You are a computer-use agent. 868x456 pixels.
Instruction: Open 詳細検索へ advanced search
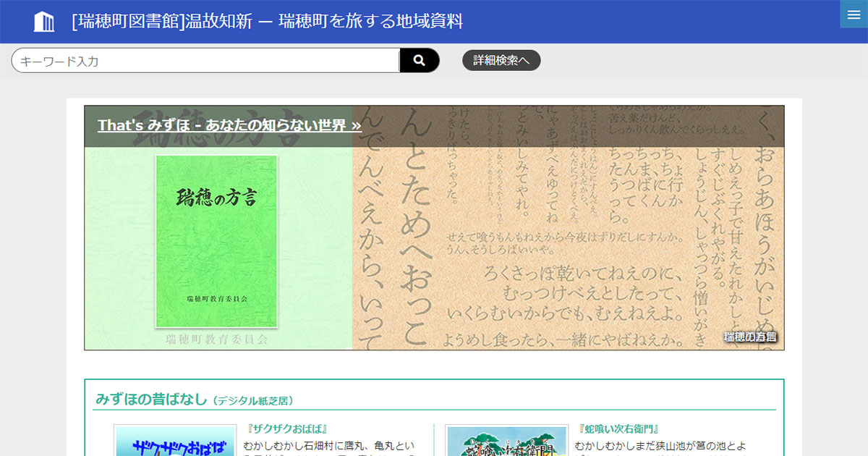(501, 61)
